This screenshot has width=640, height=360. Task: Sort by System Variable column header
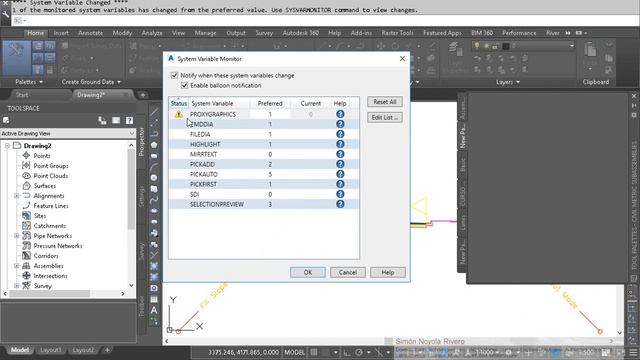point(212,103)
